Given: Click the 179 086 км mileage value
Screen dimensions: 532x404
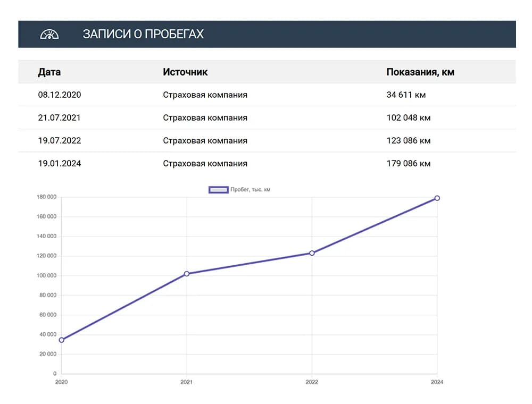Looking at the screenshot, I should tap(409, 163).
